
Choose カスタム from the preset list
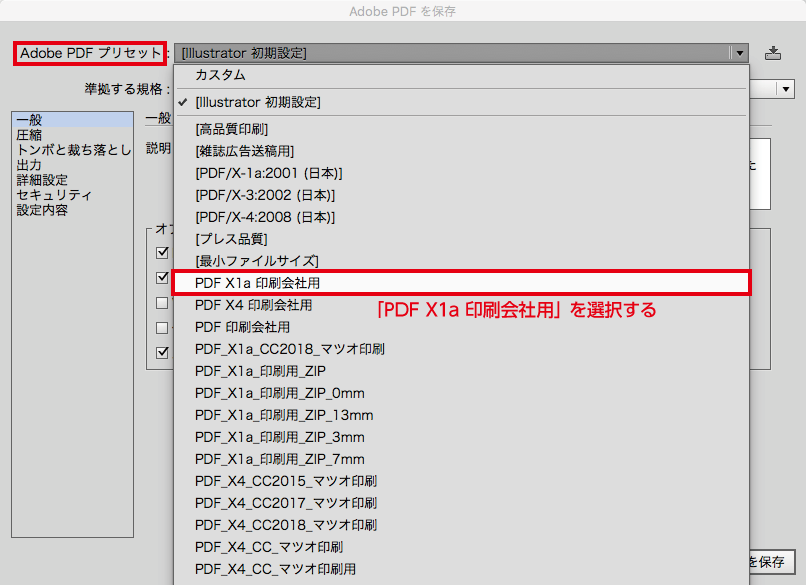pos(461,75)
